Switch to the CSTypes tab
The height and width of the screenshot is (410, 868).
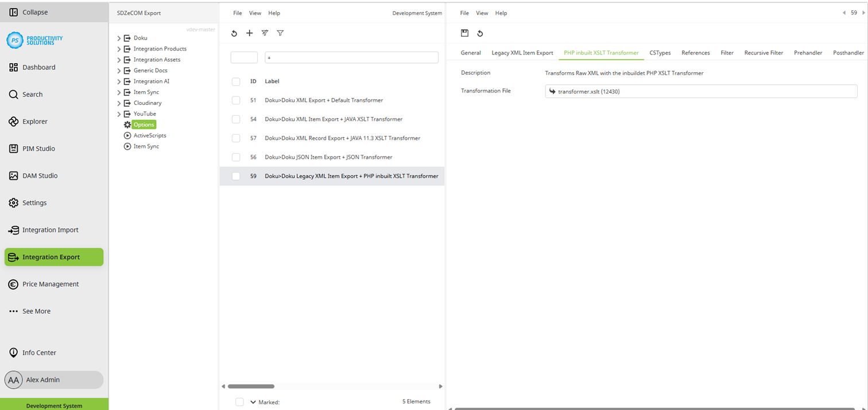(x=660, y=52)
